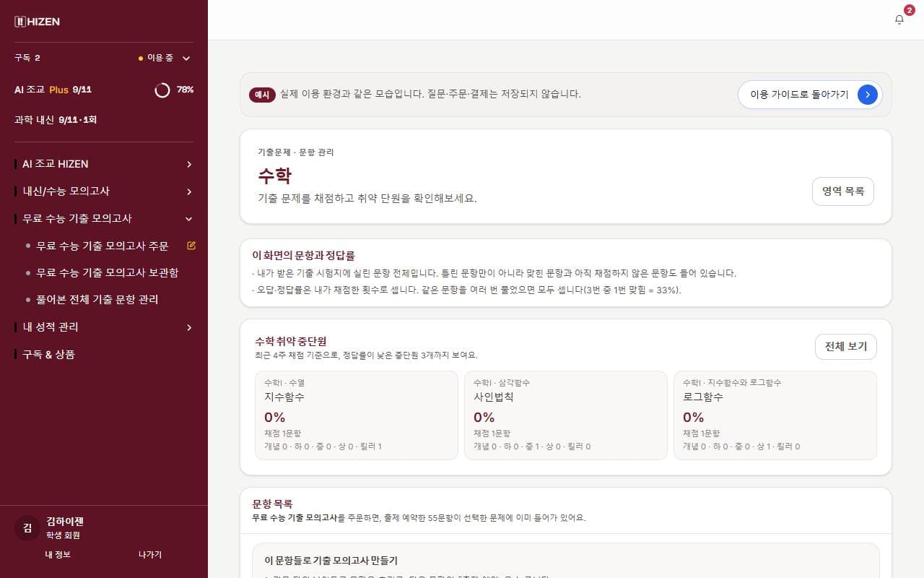Click the HIZEN logo
This screenshot has height=578, width=924.
(x=37, y=22)
